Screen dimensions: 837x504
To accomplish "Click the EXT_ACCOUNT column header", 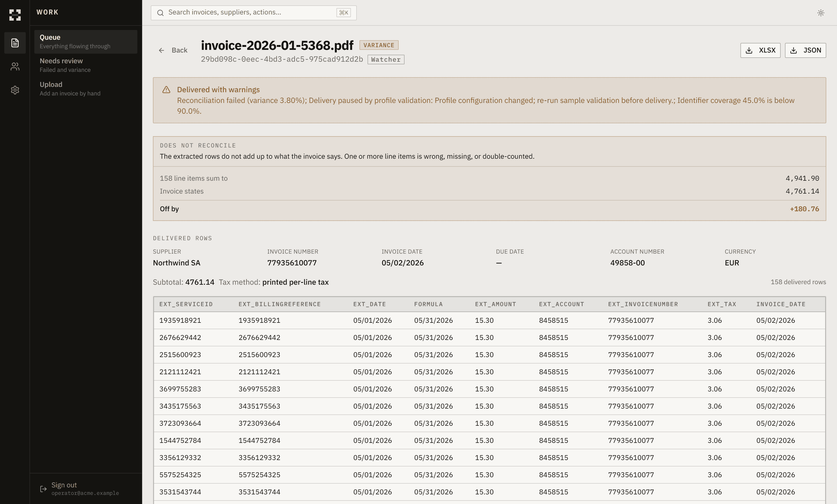I will [561, 304].
